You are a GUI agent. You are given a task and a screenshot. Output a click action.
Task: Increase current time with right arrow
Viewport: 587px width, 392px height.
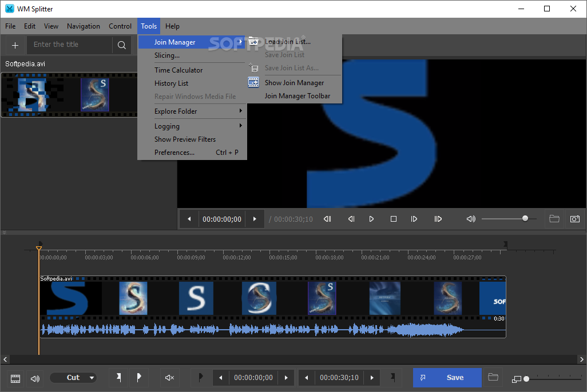(255, 219)
